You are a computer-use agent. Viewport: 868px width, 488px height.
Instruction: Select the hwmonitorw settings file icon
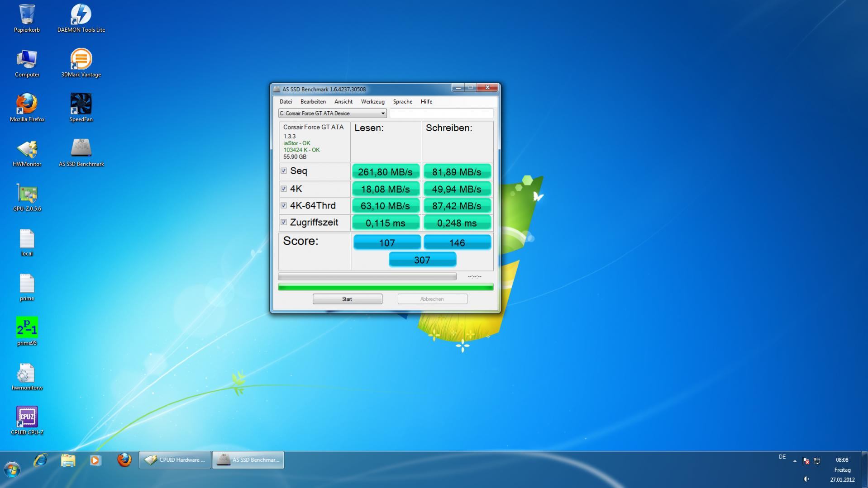pos(27,376)
